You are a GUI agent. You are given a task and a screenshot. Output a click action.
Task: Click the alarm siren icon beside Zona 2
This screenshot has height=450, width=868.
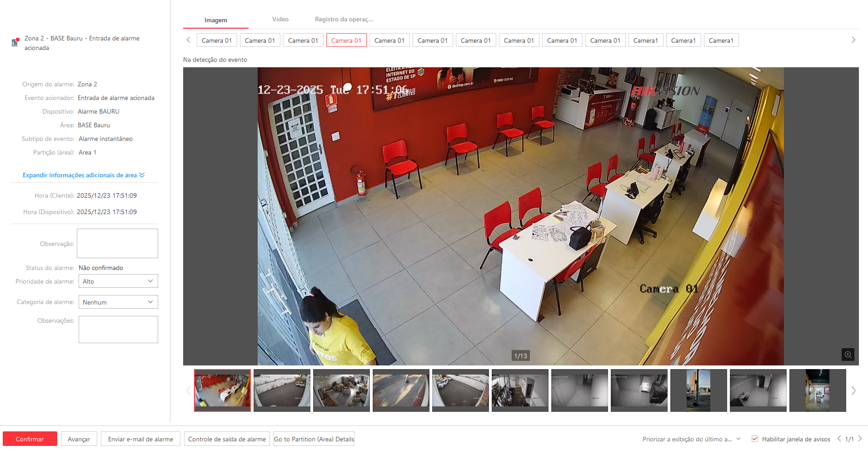[15, 42]
